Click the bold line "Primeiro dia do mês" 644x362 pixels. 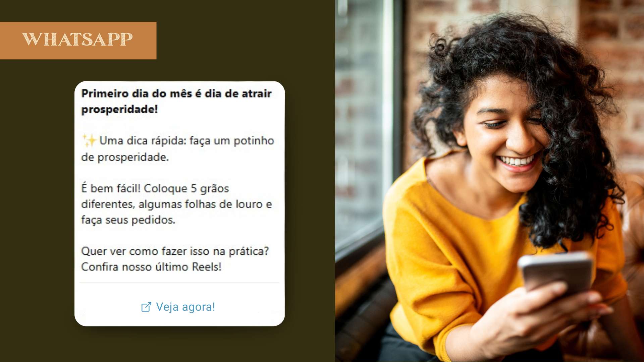pos(176,94)
